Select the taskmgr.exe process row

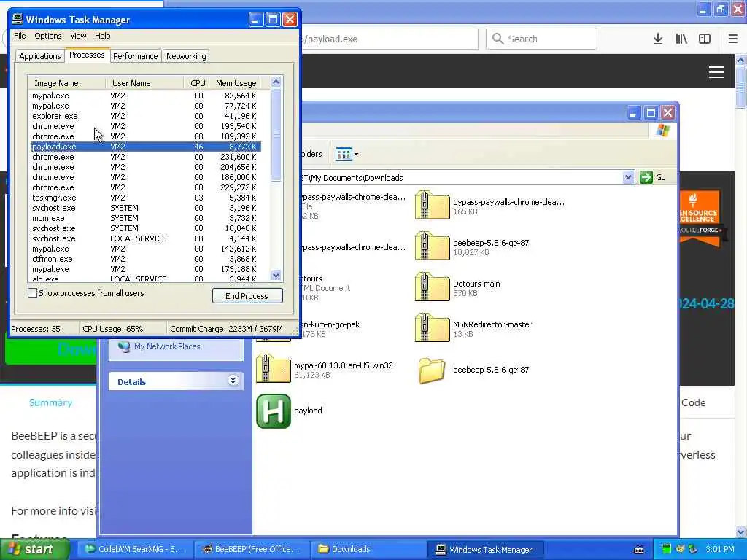point(146,198)
